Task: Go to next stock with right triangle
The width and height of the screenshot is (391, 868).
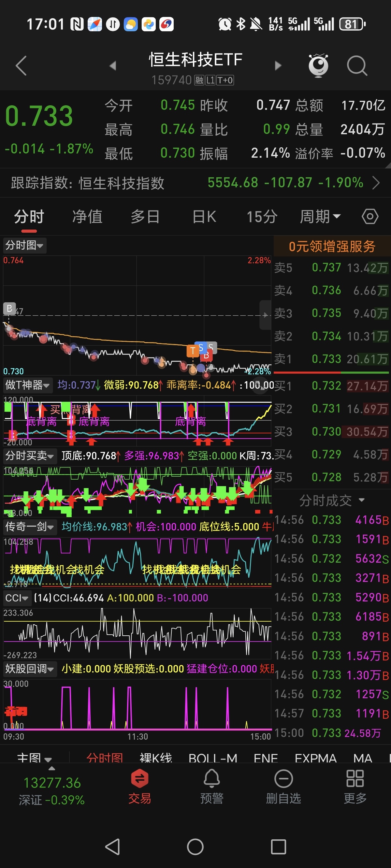Action: coord(278,65)
